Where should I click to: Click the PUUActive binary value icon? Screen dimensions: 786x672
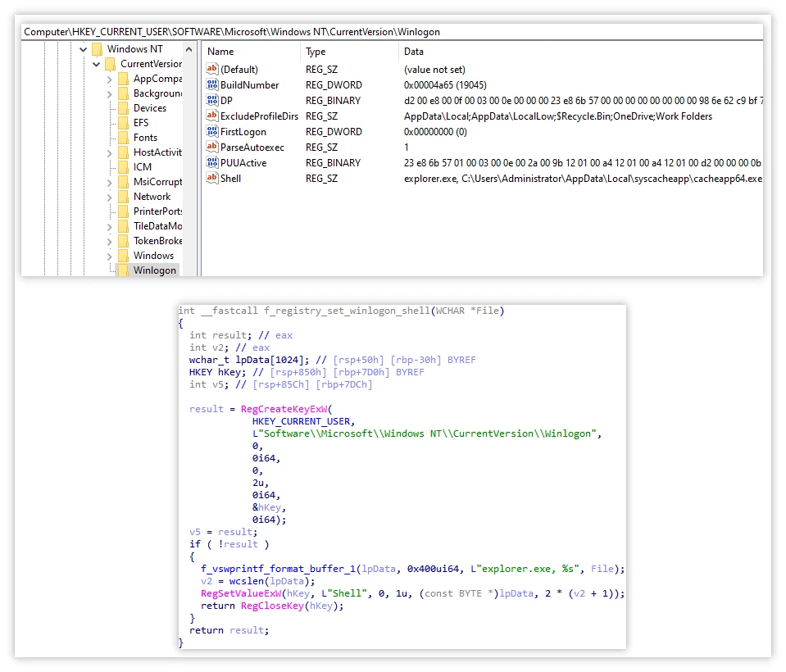click(212, 162)
